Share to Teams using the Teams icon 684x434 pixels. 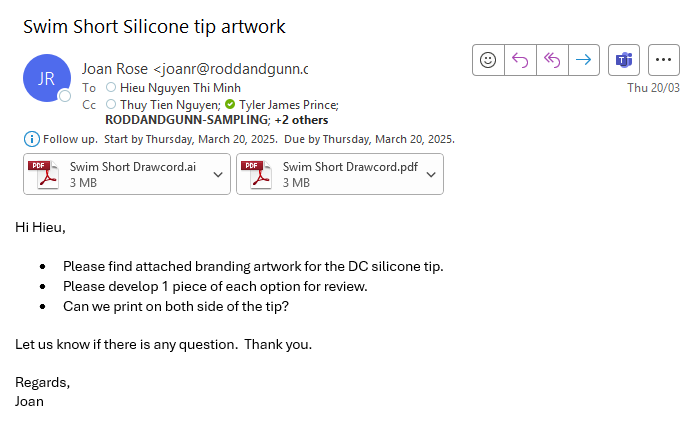pos(624,60)
